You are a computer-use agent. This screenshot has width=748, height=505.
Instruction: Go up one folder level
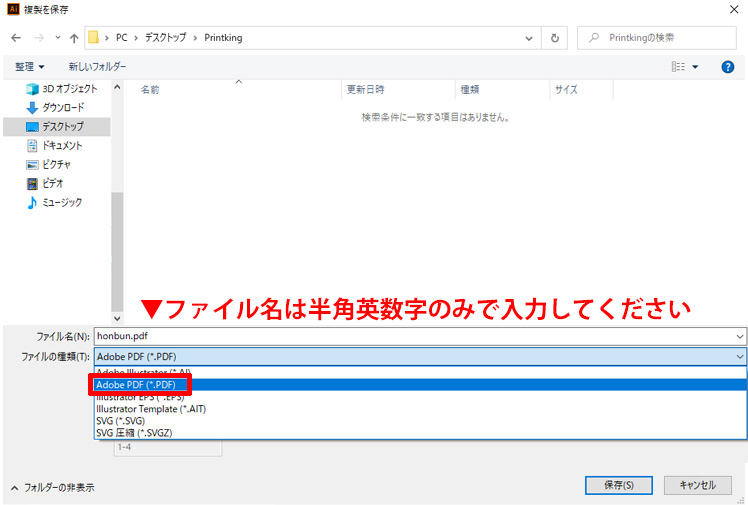pos(74,38)
